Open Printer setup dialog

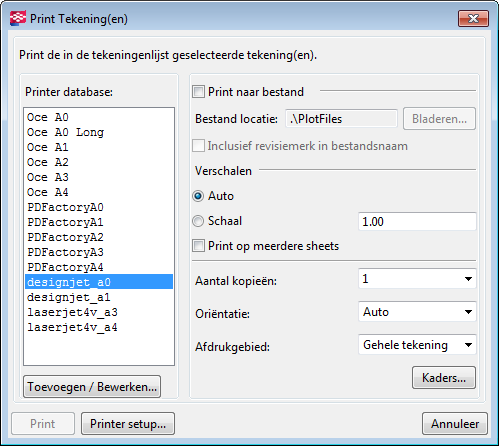(128, 424)
